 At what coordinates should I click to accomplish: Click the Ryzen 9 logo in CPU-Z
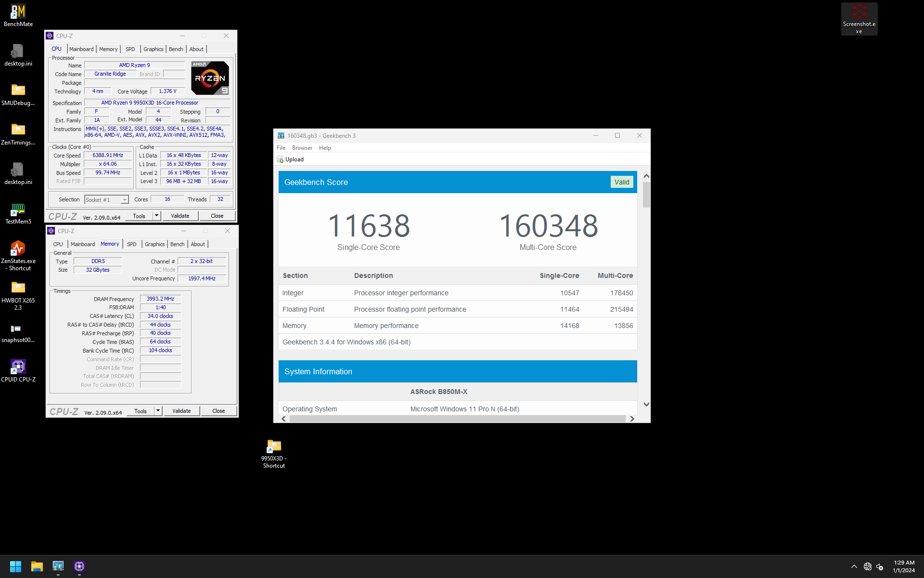click(x=210, y=78)
